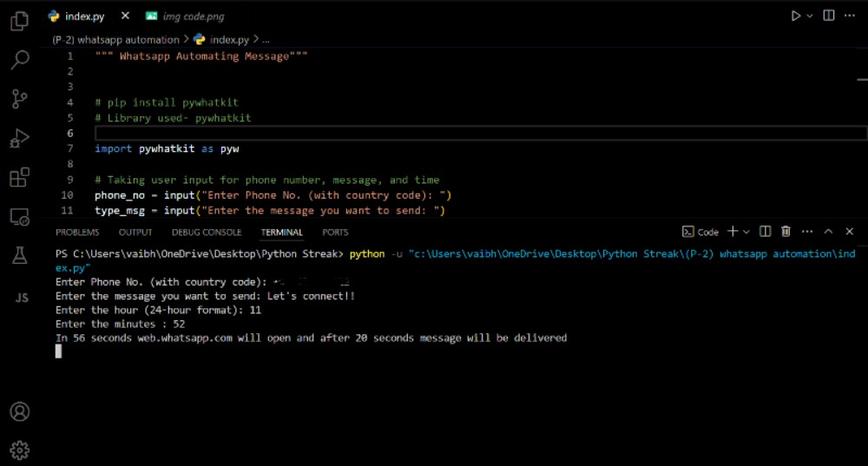
Task: Click line number 7 in gutter
Action: pos(69,149)
